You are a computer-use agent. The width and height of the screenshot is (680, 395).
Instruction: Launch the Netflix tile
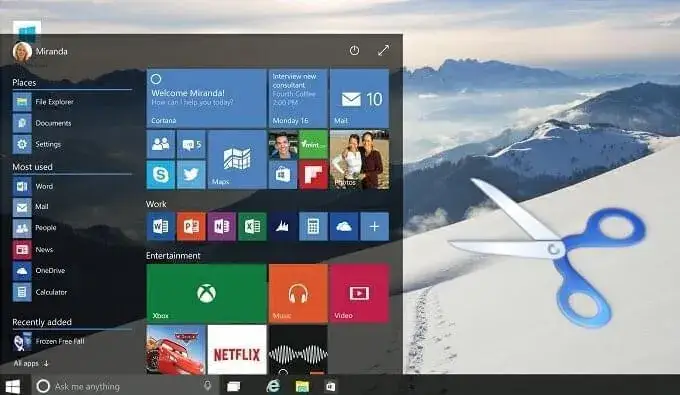click(237, 349)
